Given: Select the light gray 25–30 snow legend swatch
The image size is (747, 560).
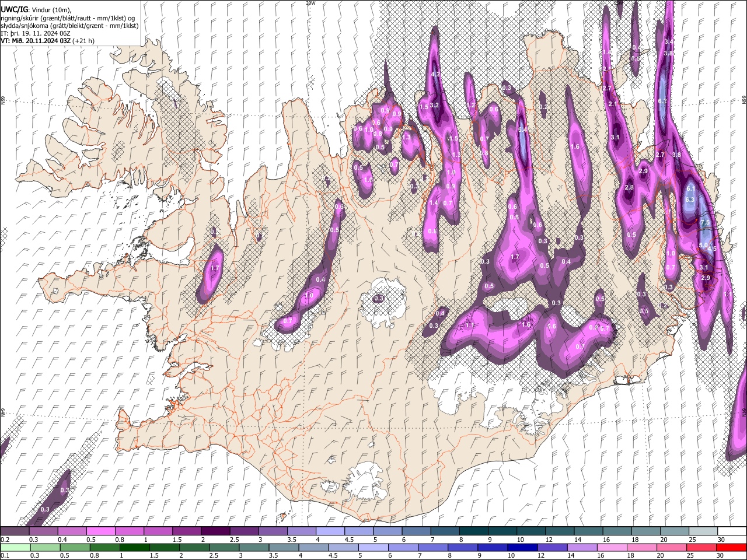Looking at the screenshot, I should pyautogui.click(x=703, y=531).
